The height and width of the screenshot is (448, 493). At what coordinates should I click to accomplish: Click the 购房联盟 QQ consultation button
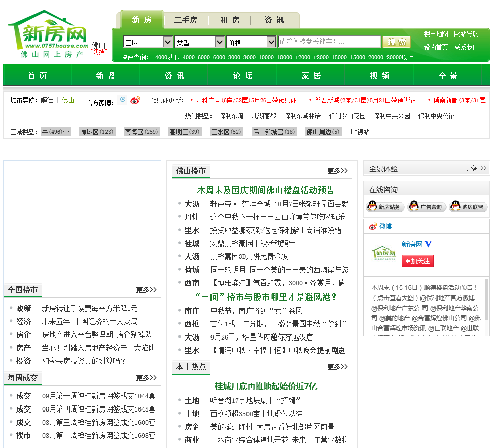[468, 207]
